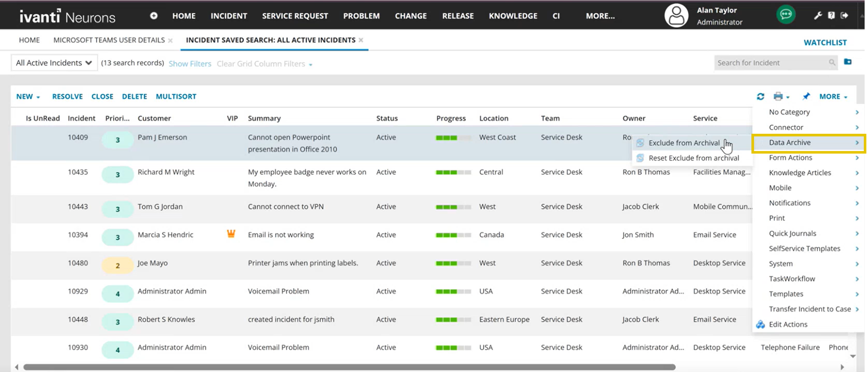Open the help question mark icon
This screenshot has height=372, width=868.
tap(831, 15)
